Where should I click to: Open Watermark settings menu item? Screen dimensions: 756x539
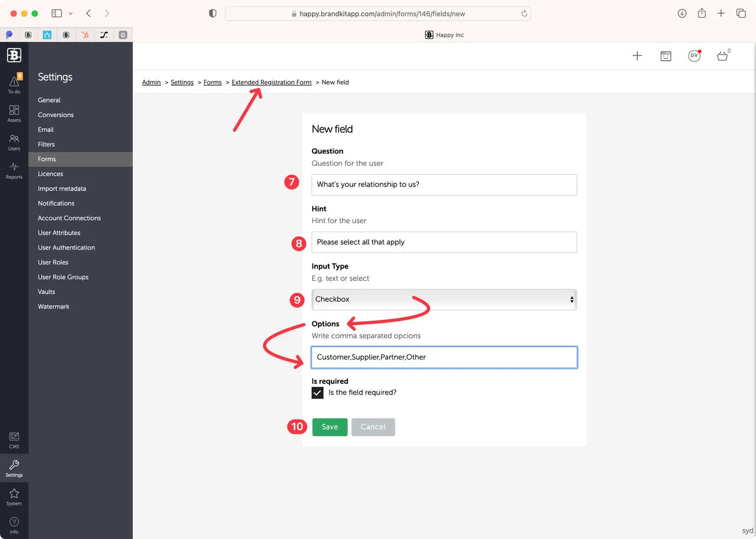pos(54,306)
